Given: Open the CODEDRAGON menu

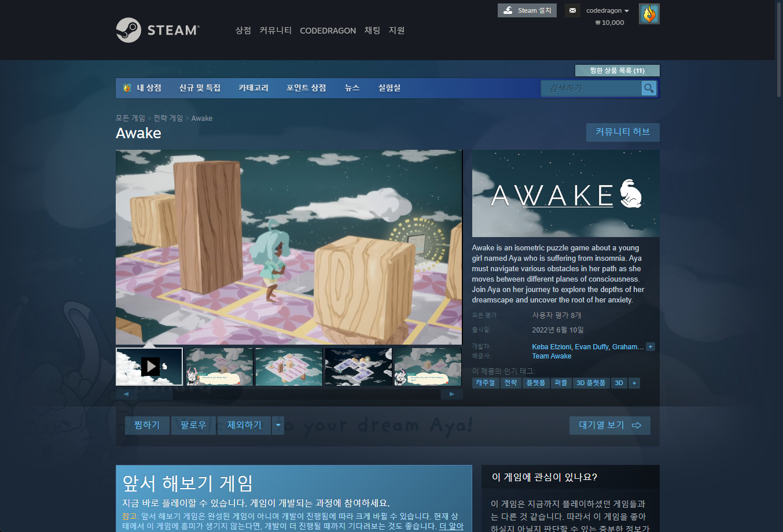Looking at the screenshot, I should tap(328, 31).
